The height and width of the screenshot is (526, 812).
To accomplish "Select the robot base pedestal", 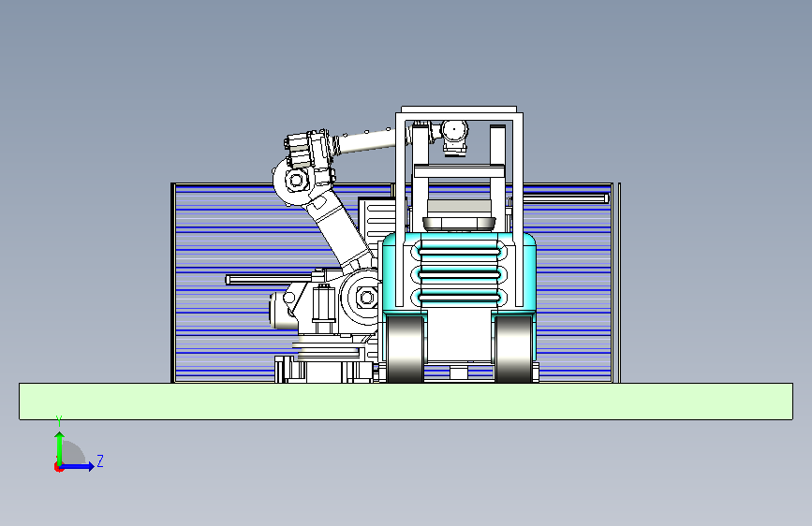I will [325, 369].
